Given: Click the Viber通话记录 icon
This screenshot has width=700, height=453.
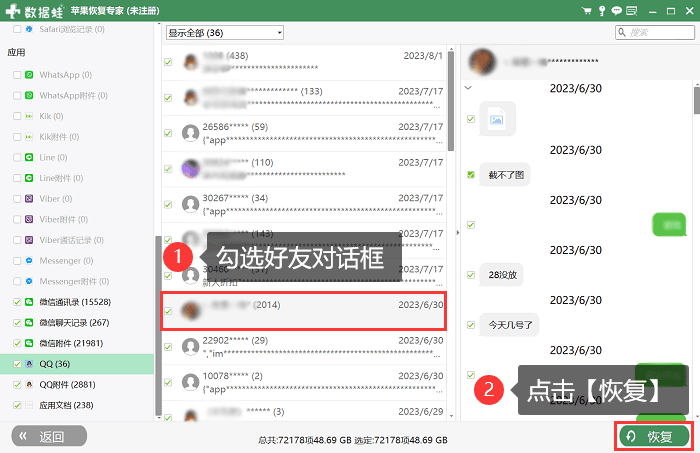Looking at the screenshot, I should point(29,240).
